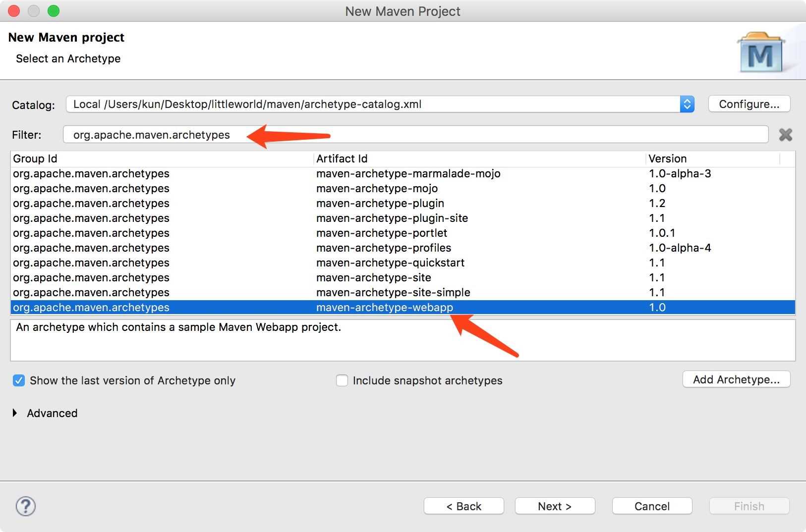Sort by Version column header
This screenshot has width=806, height=532.
668,159
